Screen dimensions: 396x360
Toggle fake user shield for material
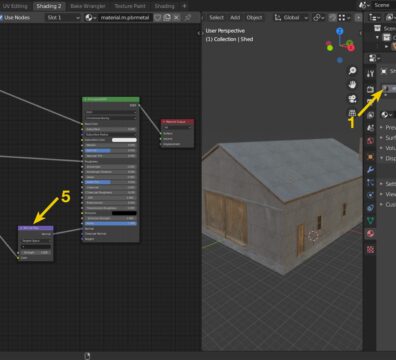(x=158, y=17)
